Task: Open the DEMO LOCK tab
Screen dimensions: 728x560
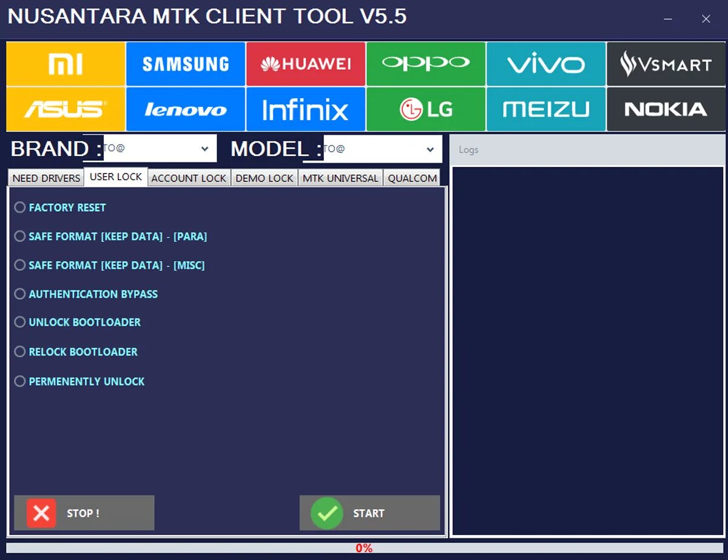Action: click(x=265, y=178)
